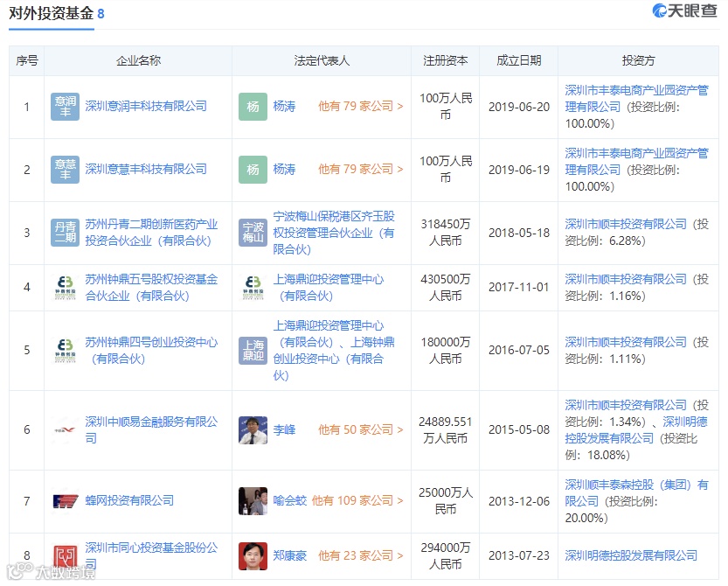728x586 pixels.
Task: Click the 天眼查 logo
Action: [x=684, y=10]
